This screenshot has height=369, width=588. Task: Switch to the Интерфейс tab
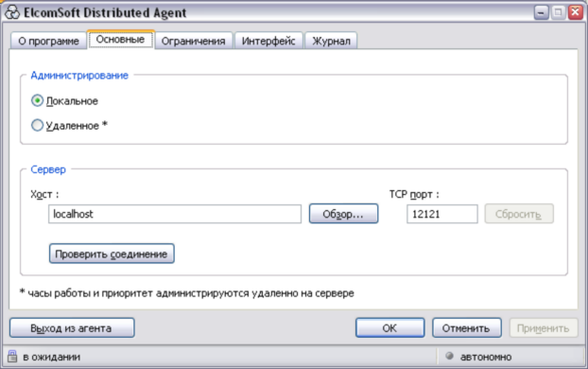[268, 41]
